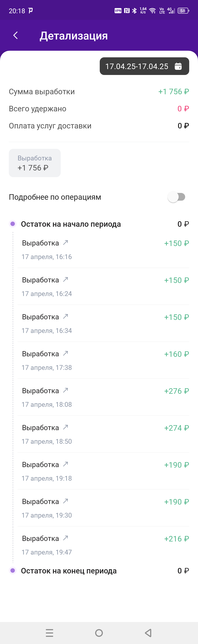Open the 17:38 Выработка arrow icon
The height and width of the screenshot is (644, 198).
[x=66, y=353]
